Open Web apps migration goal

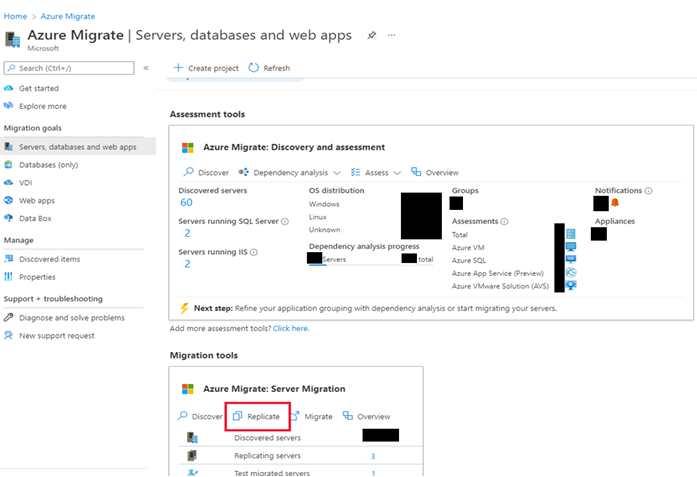(x=36, y=200)
